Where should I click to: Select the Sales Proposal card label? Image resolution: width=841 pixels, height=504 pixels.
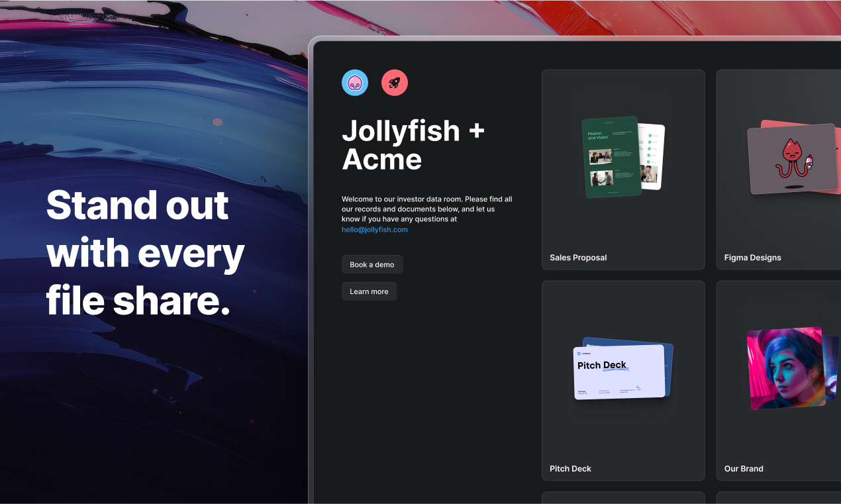tap(578, 258)
